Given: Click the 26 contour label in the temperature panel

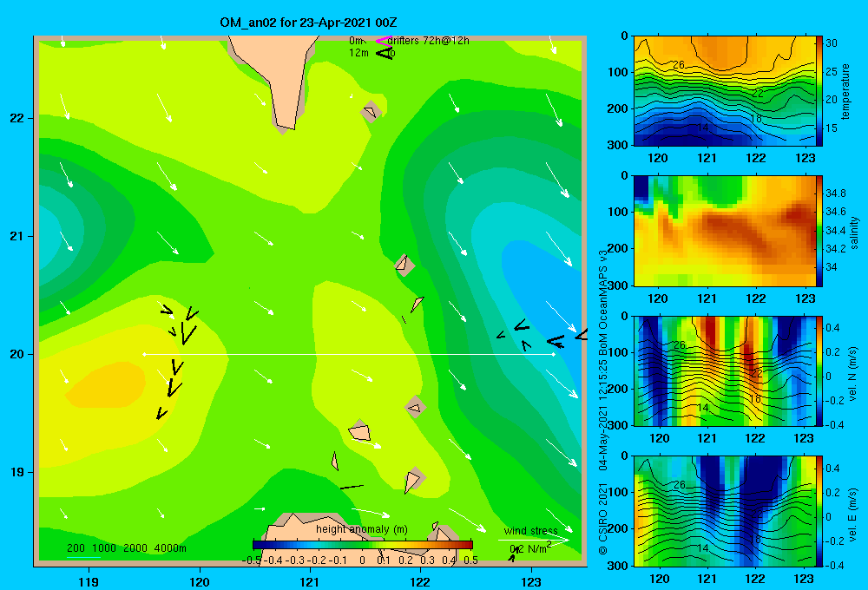Looking at the screenshot, I should [679, 65].
